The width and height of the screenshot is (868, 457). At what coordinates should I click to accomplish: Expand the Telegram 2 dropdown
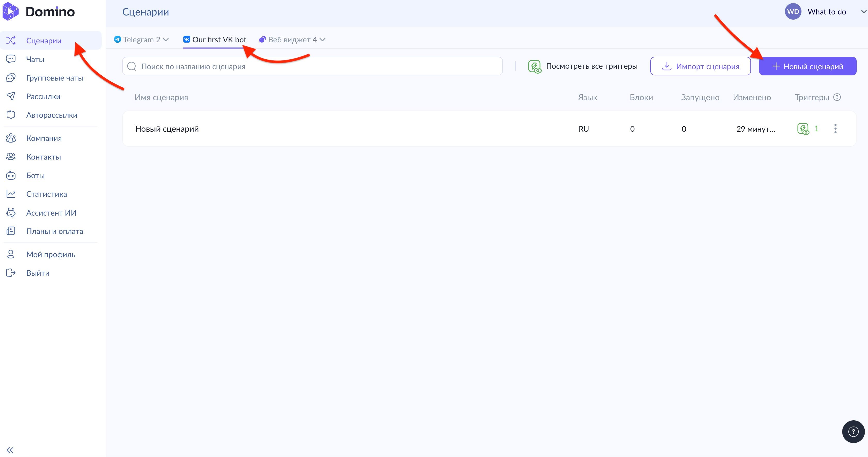click(166, 40)
